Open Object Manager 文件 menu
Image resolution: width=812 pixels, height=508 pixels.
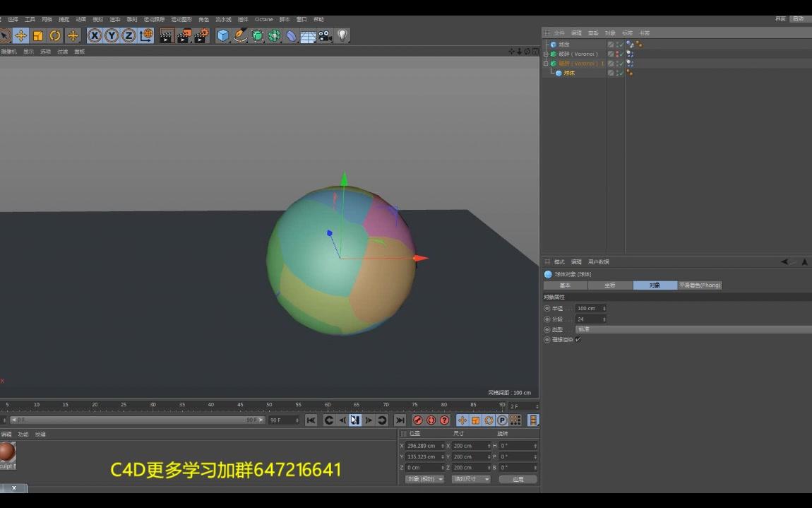point(559,33)
